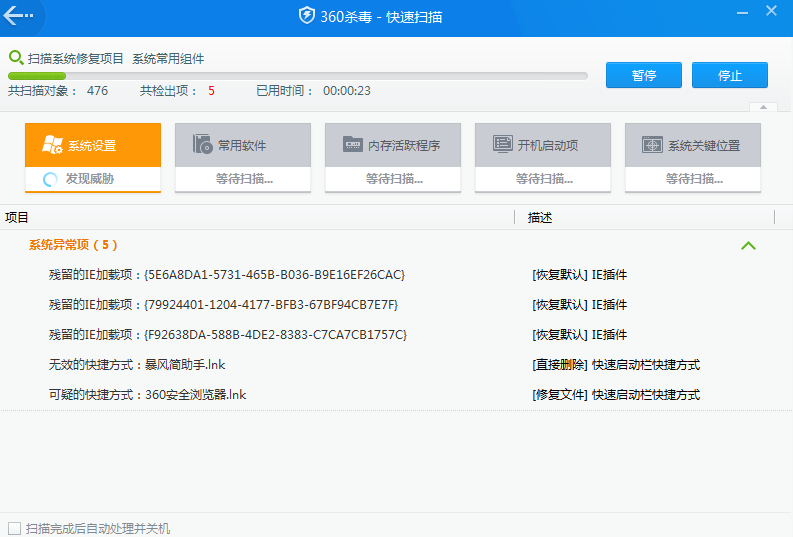Close the 360杀毒 window

[x=771, y=11]
